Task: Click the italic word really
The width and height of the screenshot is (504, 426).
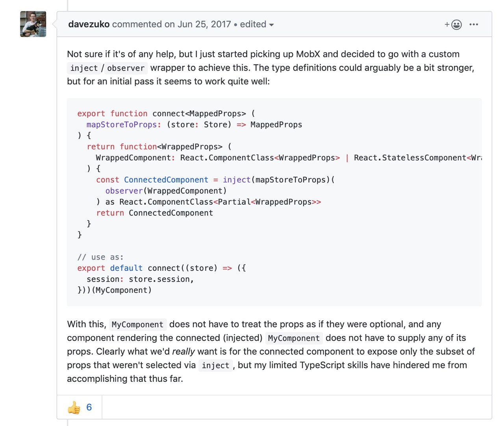Action: [183, 352]
